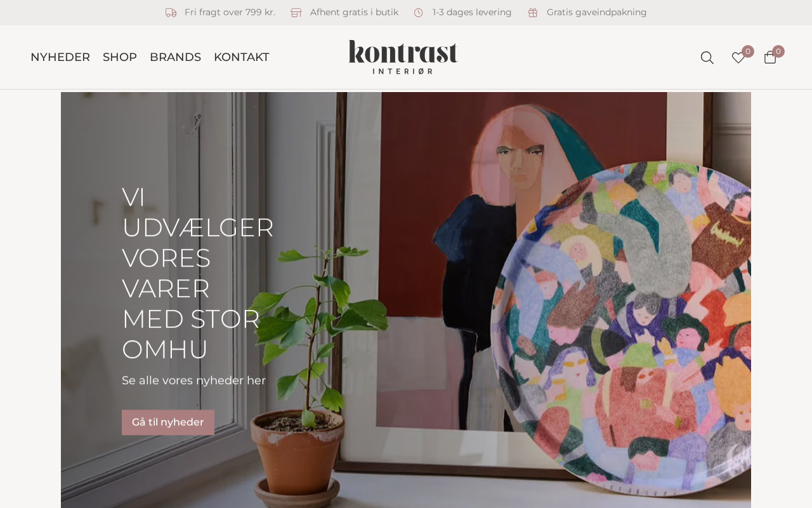The width and height of the screenshot is (812, 508).
Task: Click the Kontrast Interiør logo
Action: tap(403, 57)
